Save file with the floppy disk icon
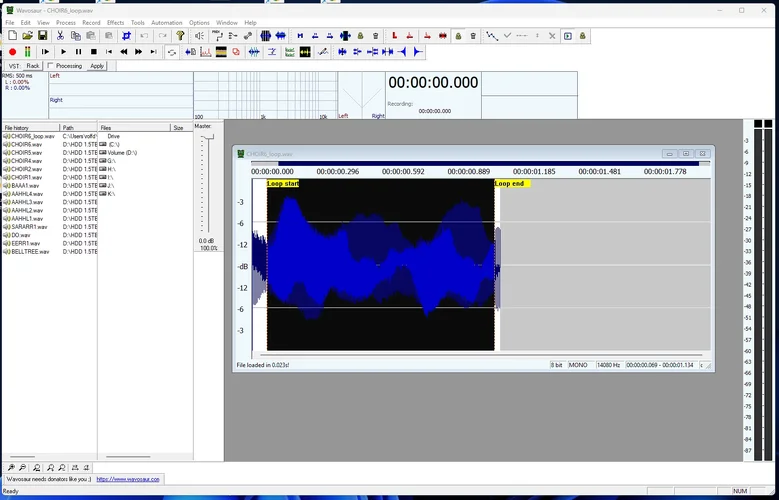 pos(42,36)
